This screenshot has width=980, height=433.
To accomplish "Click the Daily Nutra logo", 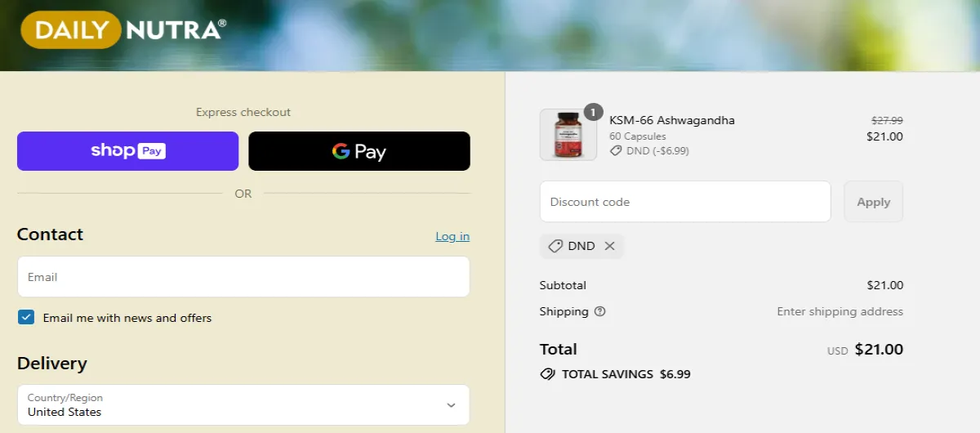I will [x=122, y=30].
